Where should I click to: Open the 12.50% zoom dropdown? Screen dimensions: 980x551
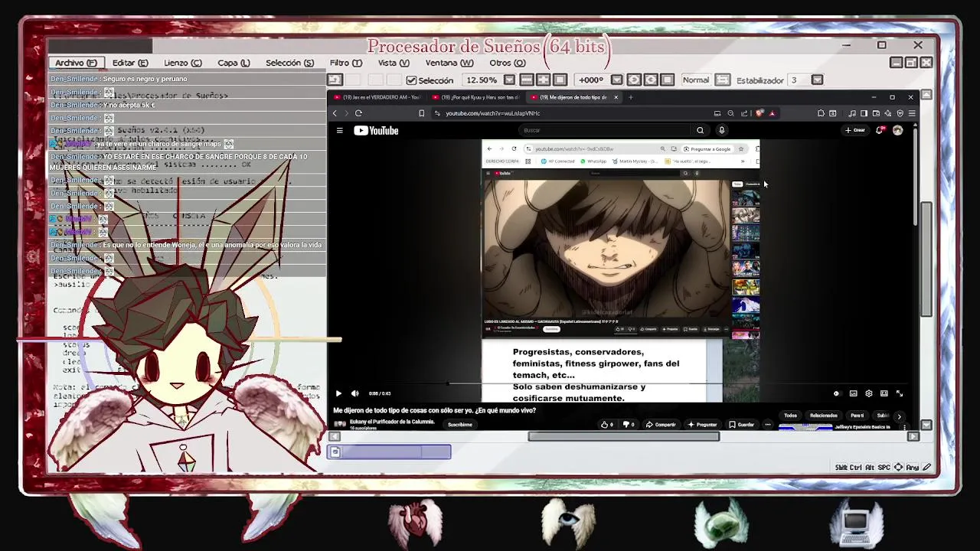509,80
